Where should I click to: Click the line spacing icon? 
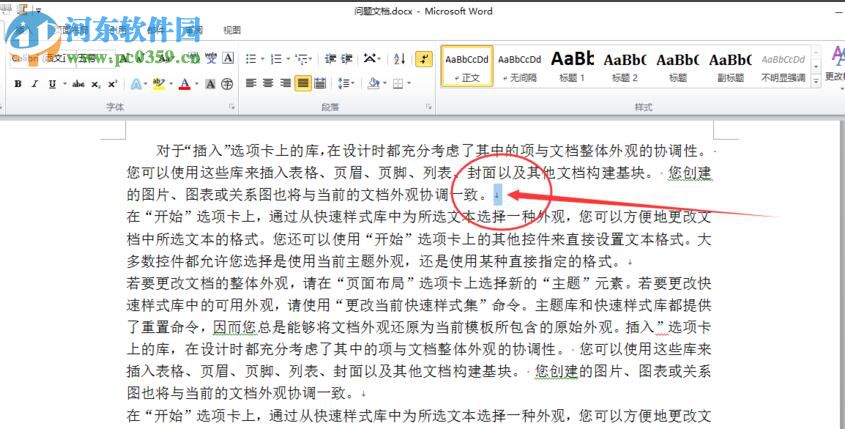[x=343, y=83]
